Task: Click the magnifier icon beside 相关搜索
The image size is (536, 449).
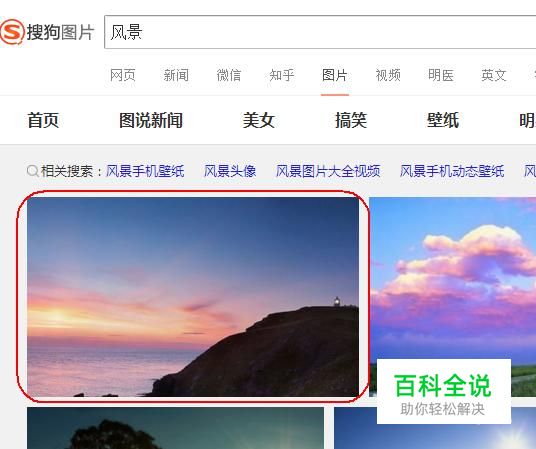Action: [32, 171]
